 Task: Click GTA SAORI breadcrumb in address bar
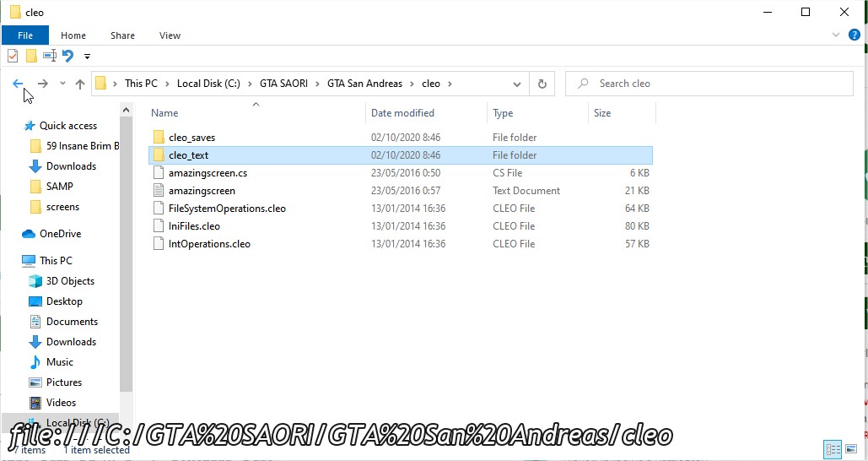(x=283, y=84)
